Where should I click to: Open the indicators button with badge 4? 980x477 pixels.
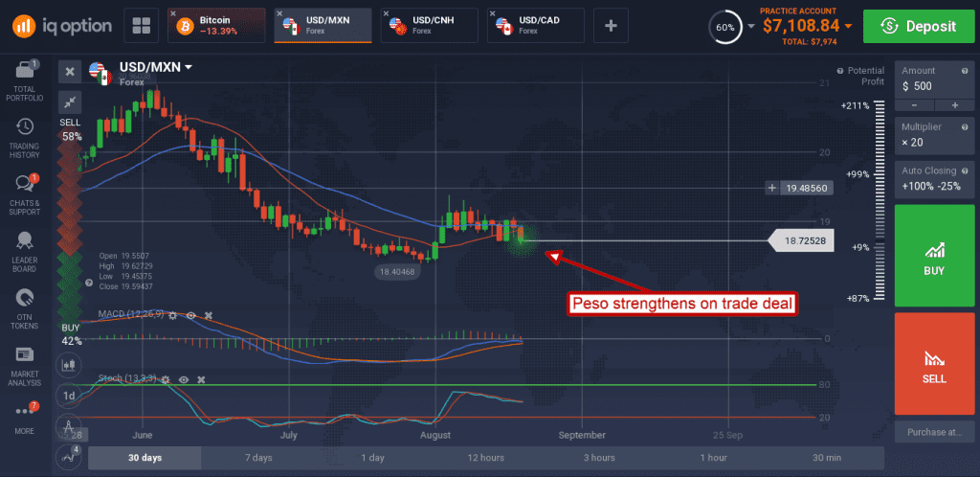click(68, 456)
